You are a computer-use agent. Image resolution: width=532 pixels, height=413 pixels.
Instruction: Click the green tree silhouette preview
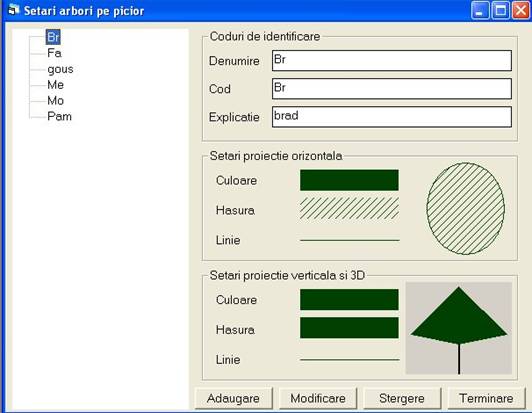click(x=459, y=328)
